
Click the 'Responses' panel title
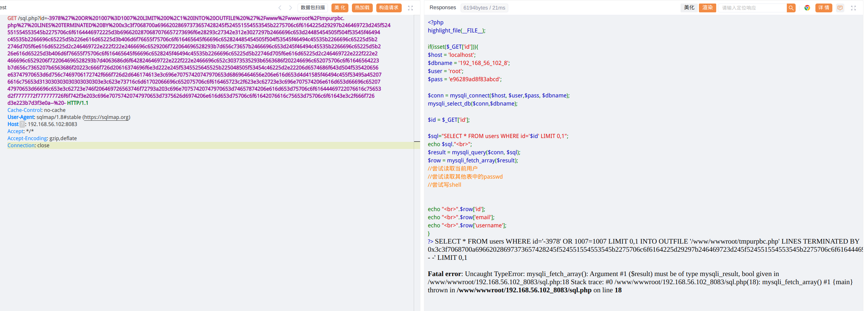[443, 7]
